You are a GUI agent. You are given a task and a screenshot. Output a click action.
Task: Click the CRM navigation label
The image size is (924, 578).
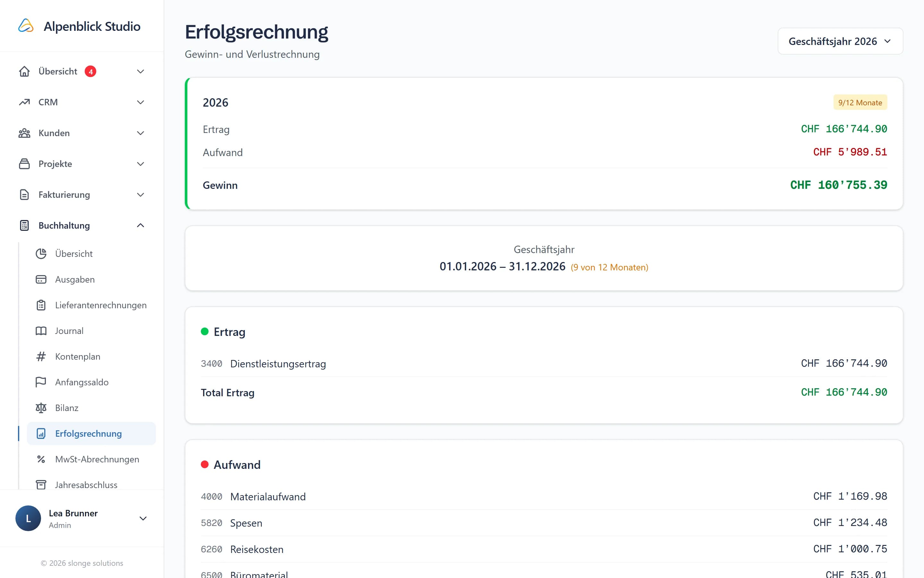[x=48, y=102]
